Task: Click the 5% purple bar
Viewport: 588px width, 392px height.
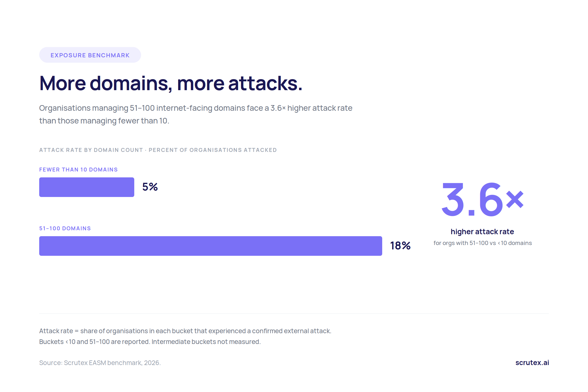Action: [x=87, y=187]
